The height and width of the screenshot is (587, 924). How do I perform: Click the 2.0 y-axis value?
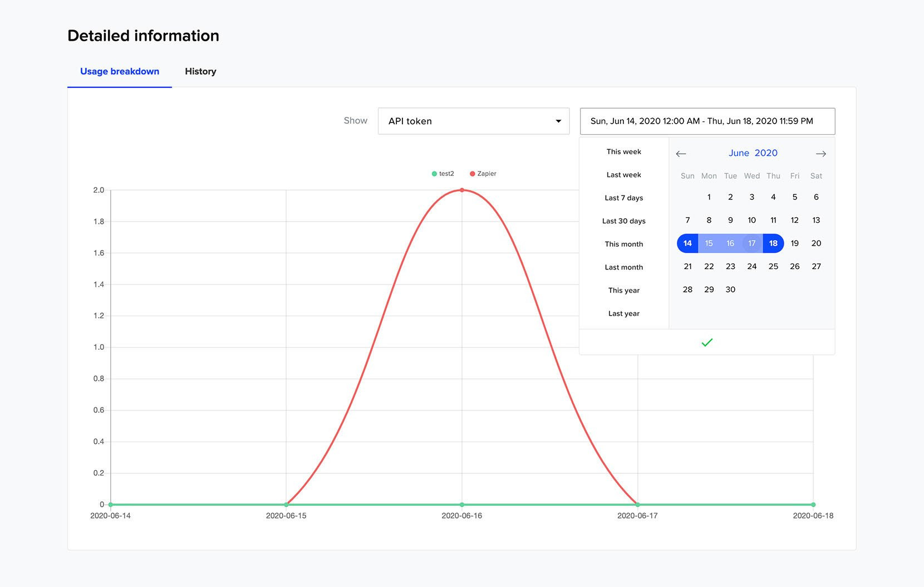[x=99, y=190]
